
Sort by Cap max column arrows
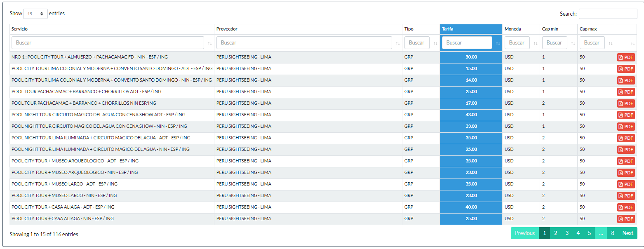click(611, 43)
